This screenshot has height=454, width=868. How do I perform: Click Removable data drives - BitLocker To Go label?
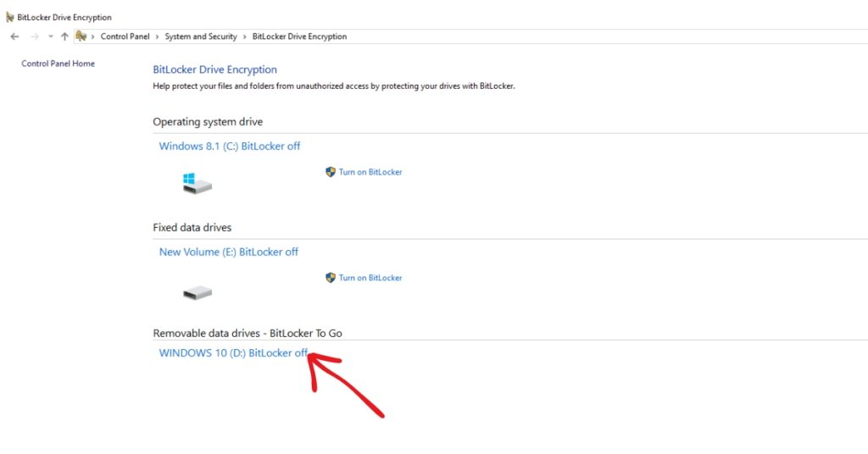point(248,334)
